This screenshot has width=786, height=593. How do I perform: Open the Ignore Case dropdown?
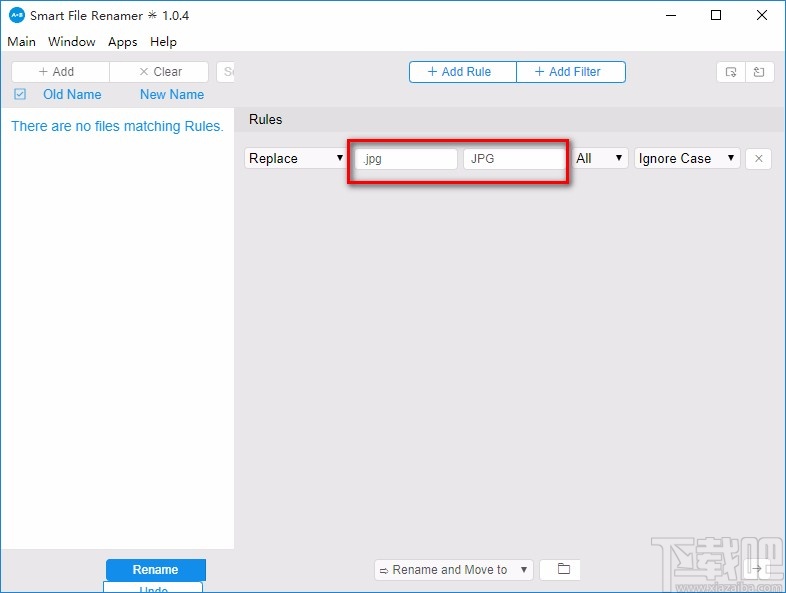[687, 158]
